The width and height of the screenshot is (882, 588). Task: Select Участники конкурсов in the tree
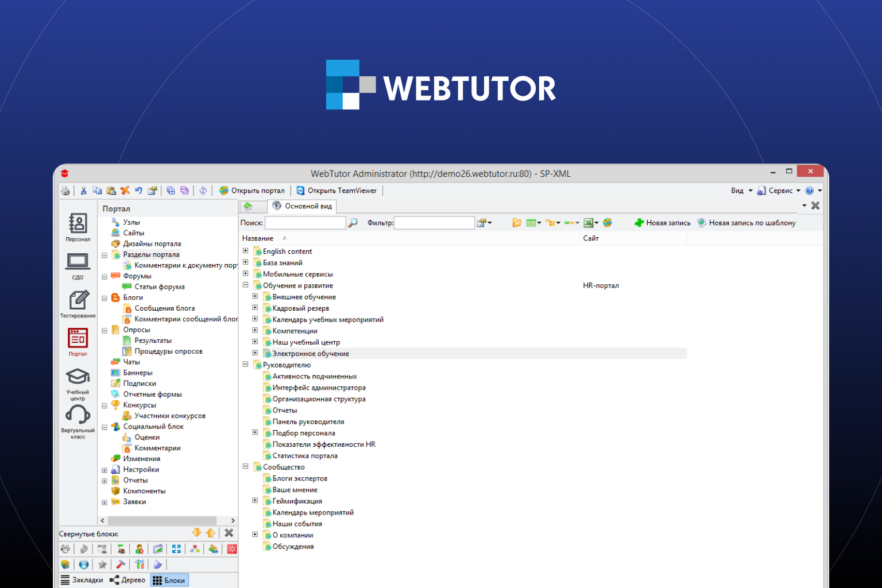tap(169, 416)
